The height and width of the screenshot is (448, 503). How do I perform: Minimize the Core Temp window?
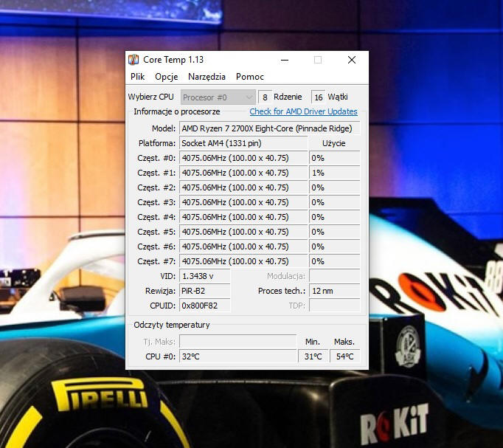pos(285,60)
